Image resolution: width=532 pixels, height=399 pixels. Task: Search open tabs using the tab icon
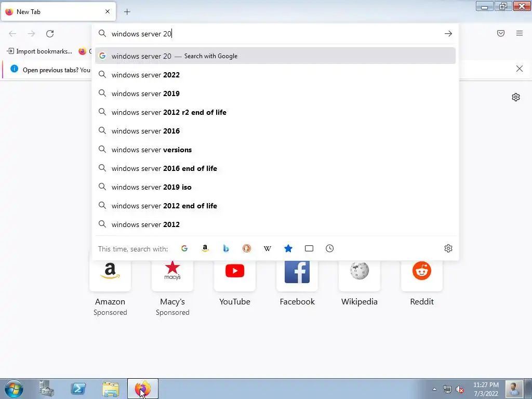click(309, 248)
